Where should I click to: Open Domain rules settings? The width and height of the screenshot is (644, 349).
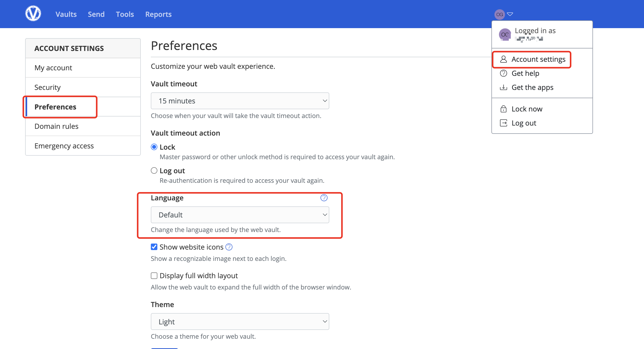point(56,126)
